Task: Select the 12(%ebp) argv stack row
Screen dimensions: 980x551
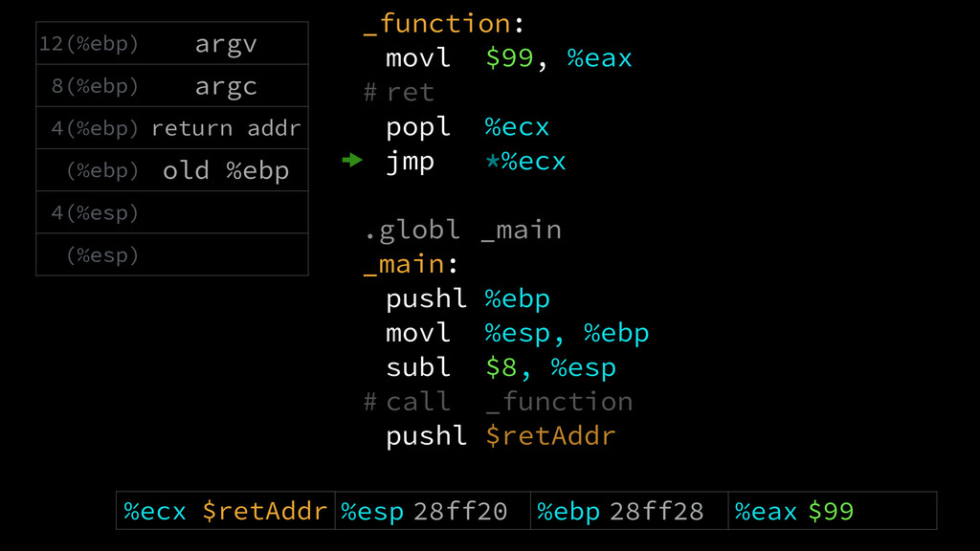Action: tap(172, 43)
